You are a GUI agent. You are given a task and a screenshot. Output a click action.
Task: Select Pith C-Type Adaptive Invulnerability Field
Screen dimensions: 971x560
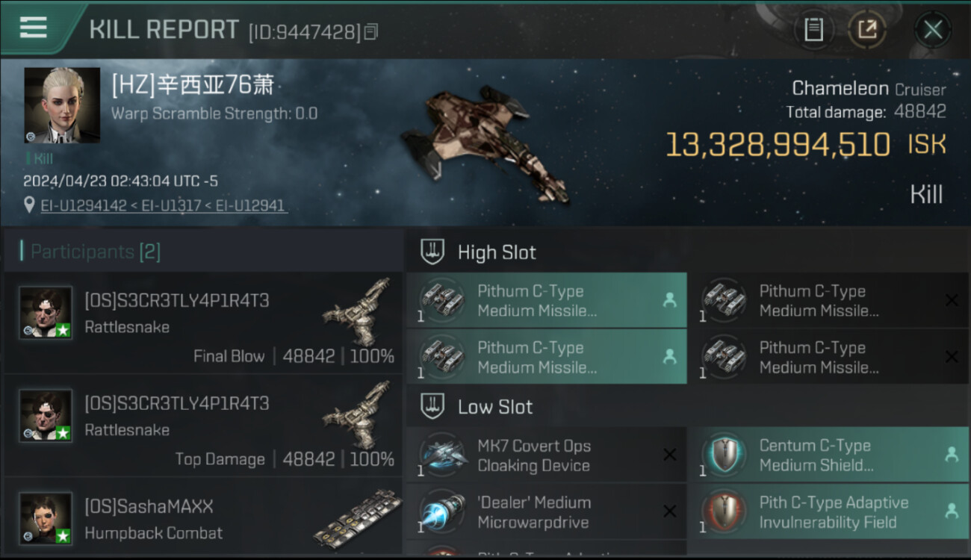coord(828,512)
